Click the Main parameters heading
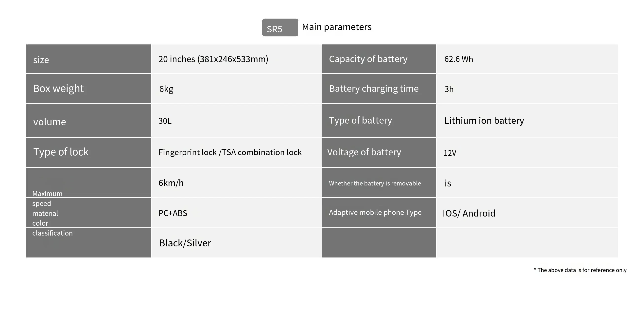Viewport: 644px width, 312px height. tap(336, 27)
